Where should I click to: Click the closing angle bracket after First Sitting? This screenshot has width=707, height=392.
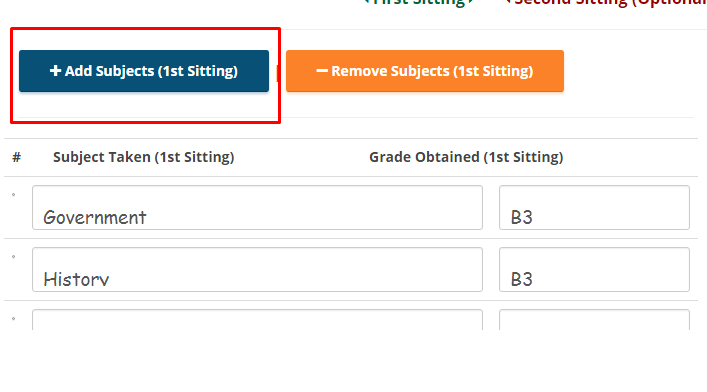click(x=471, y=2)
